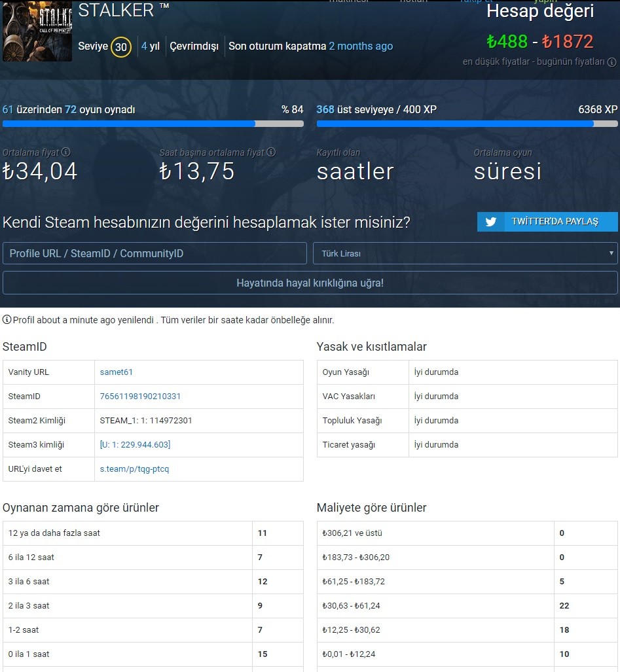Click the Oyun Yasağı status 'İyi durumda'
Image resolution: width=620 pixels, height=672 pixels.
pyautogui.click(x=436, y=372)
